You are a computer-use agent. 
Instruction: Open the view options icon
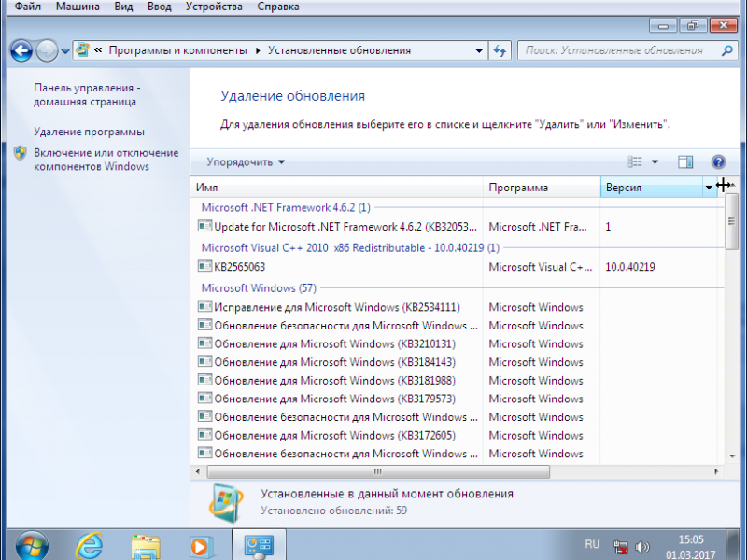click(635, 161)
